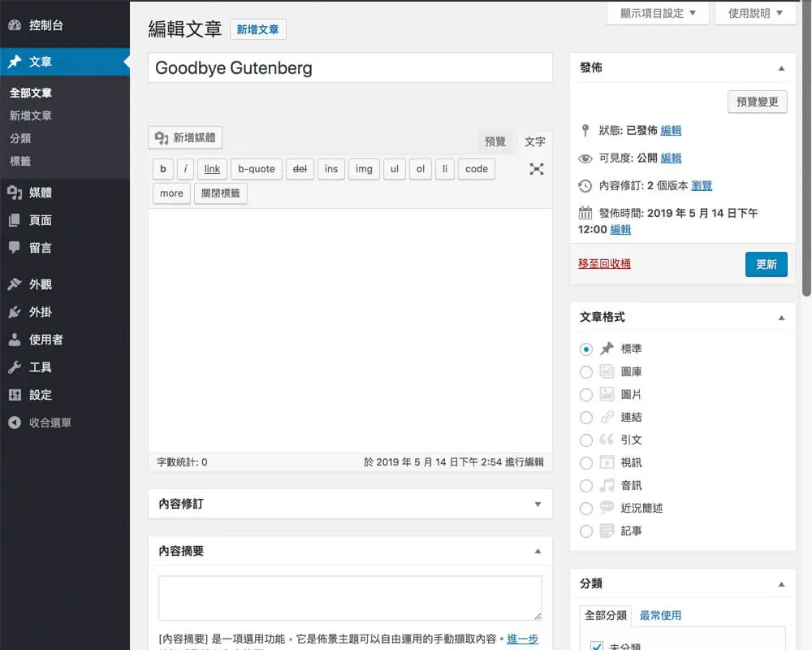Open the 使用說明 help dropdown
The width and height of the screenshot is (812, 650).
[755, 13]
